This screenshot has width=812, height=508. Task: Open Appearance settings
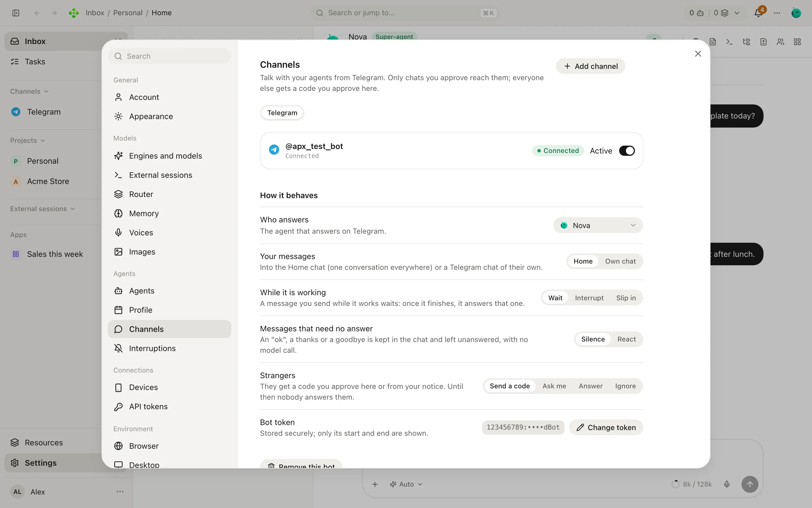tap(169, 116)
